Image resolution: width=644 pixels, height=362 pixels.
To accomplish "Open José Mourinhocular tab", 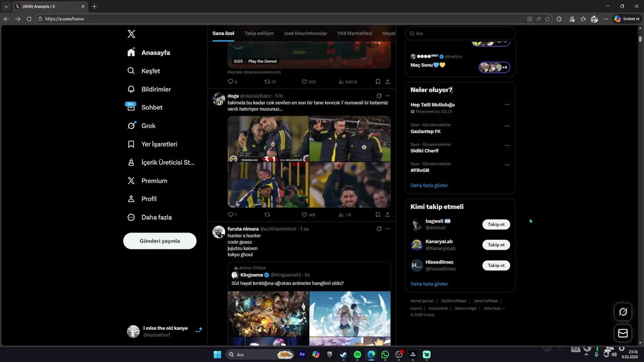I will pyautogui.click(x=305, y=33).
